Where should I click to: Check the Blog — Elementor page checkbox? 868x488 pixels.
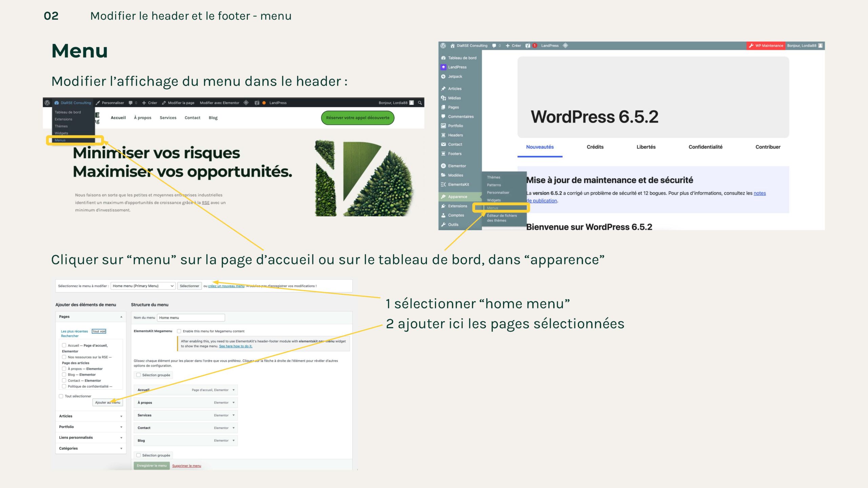coord(64,374)
